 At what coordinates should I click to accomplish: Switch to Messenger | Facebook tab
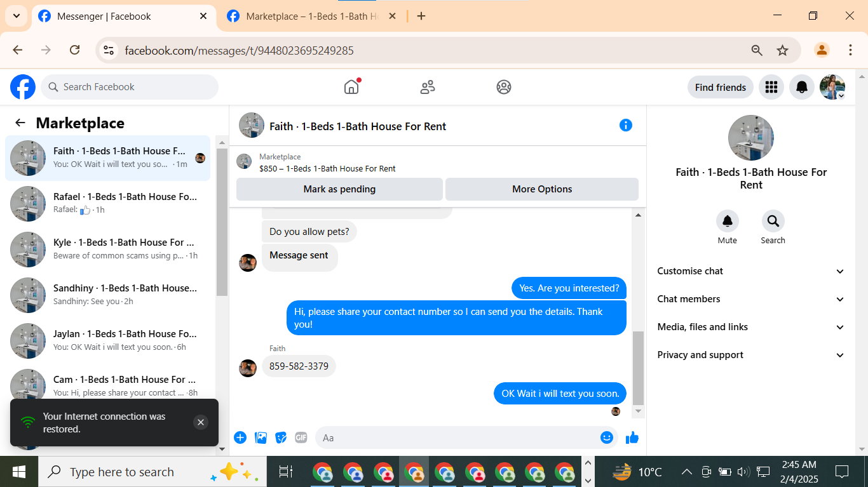123,17
